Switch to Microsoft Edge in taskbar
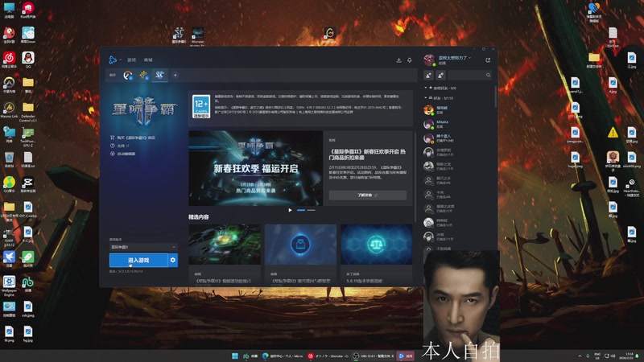The width and height of the screenshot is (644, 362). [283, 356]
